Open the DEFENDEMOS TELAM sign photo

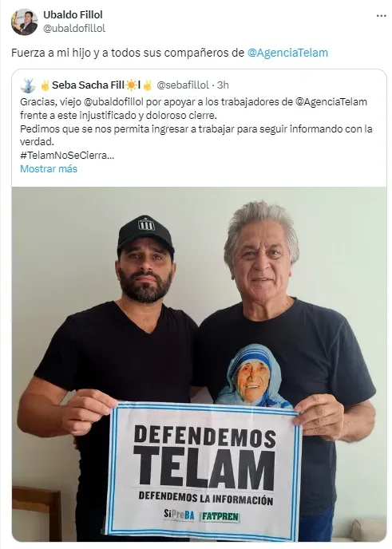(x=200, y=364)
